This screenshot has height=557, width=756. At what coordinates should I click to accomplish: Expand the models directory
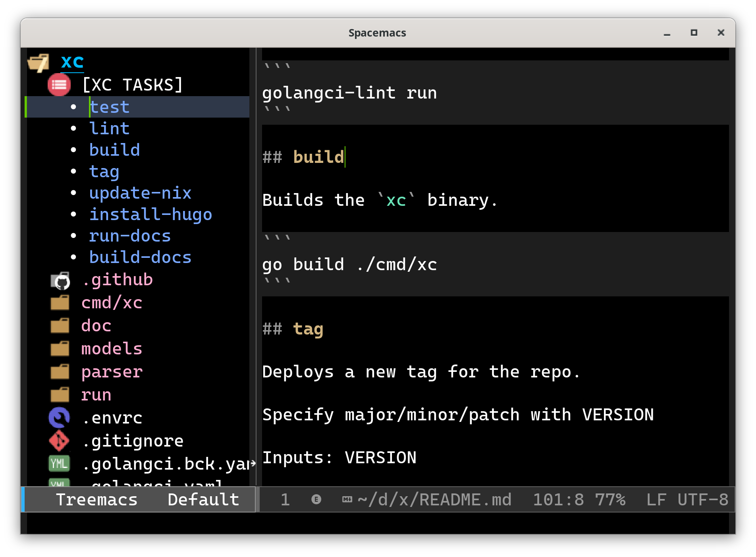(112, 349)
